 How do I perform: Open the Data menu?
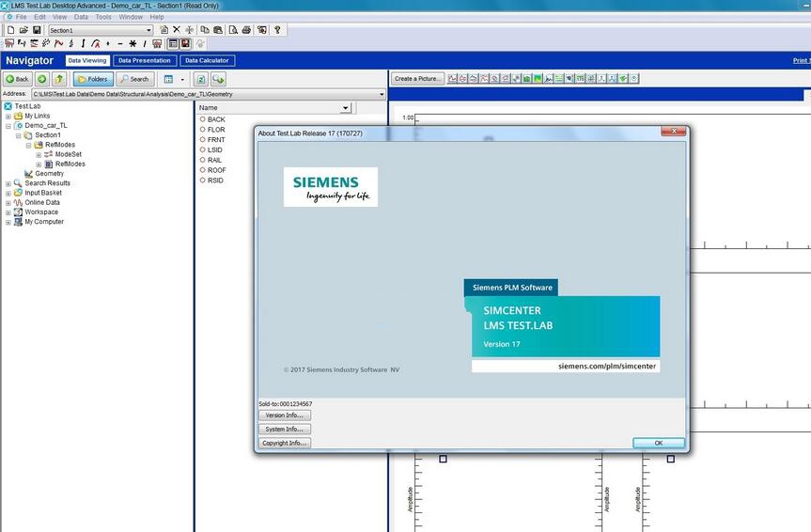point(81,17)
